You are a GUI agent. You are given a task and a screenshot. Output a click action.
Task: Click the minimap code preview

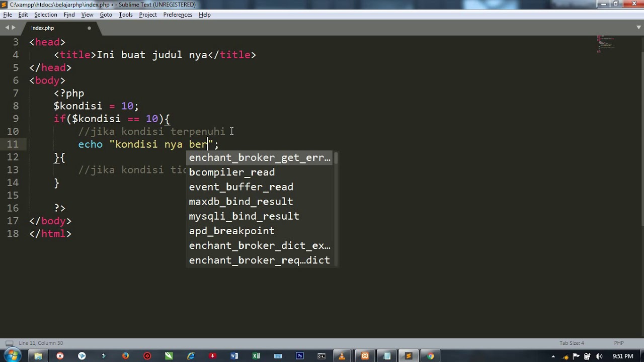click(605, 44)
